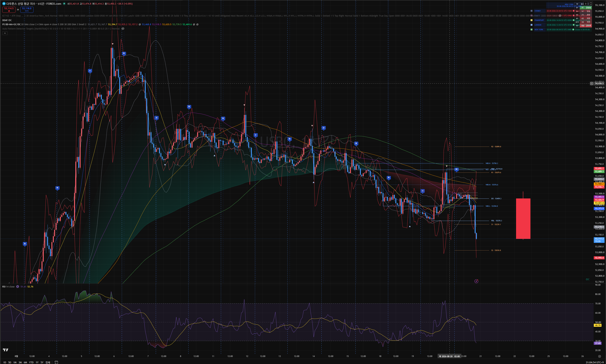Click the 금 marker flag near Aug 14
The width and height of the screenshot is (606, 364).
(x=323, y=128)
